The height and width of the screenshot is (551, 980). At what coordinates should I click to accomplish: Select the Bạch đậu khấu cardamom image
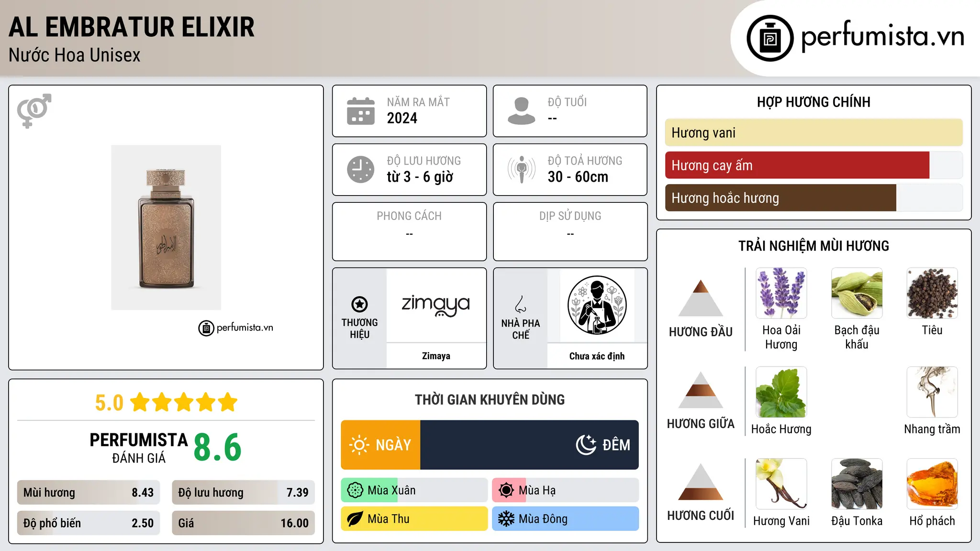857,293
